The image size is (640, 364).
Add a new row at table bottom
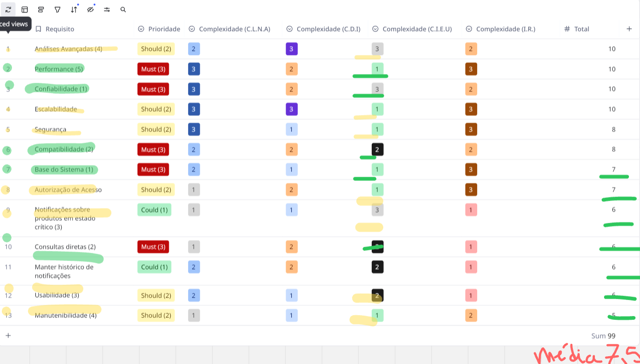pyautogui.click(x=8, y=335)
